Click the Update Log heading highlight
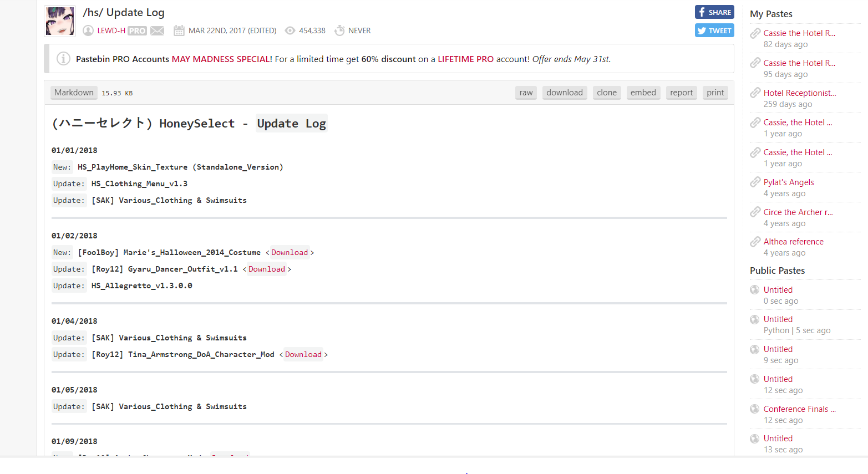The height and width of the screenshot is (474, 868). click(291, 123)
